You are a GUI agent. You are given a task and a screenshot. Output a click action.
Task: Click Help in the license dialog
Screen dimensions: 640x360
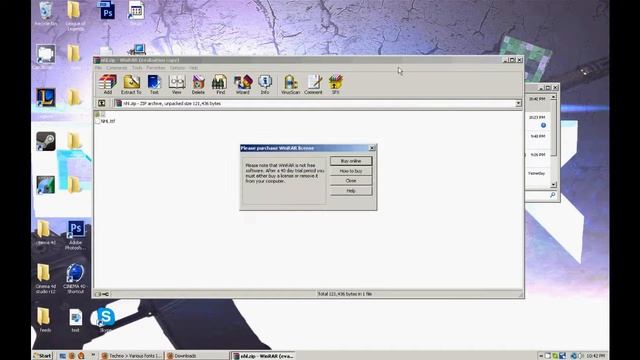point(351,191)
